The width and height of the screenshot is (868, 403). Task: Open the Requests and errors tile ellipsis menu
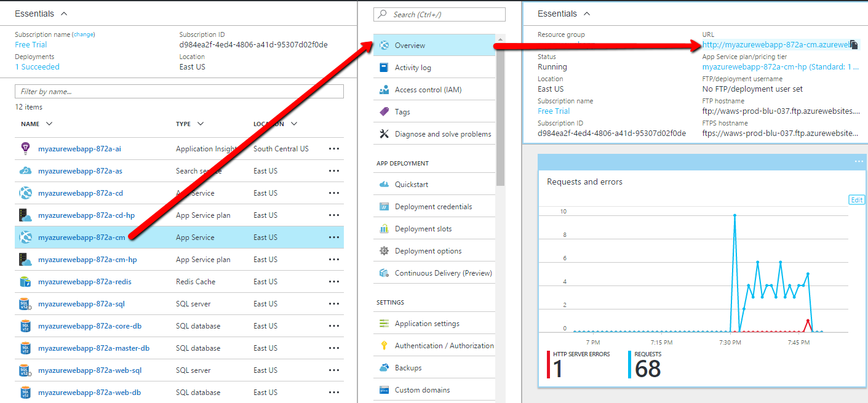coord(859,162)
